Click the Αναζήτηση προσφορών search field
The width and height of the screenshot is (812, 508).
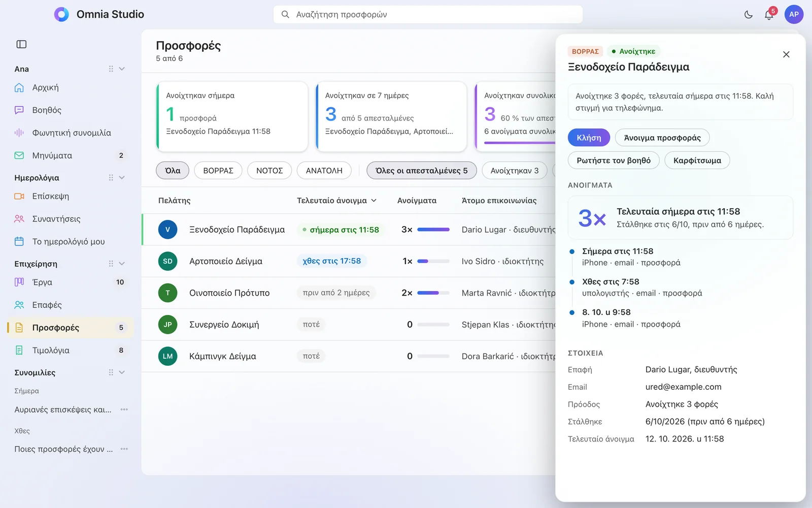coord(428,15)
